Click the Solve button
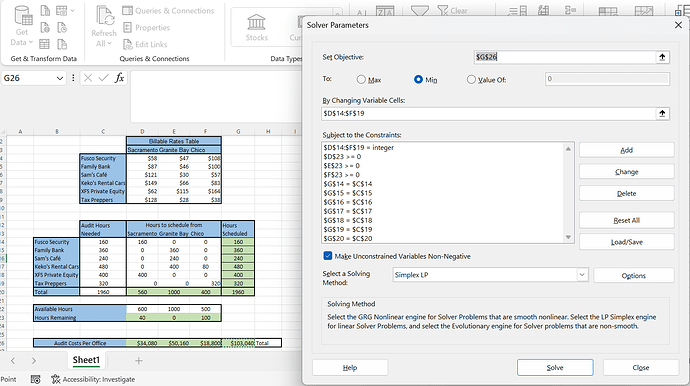 click(555, 368)
